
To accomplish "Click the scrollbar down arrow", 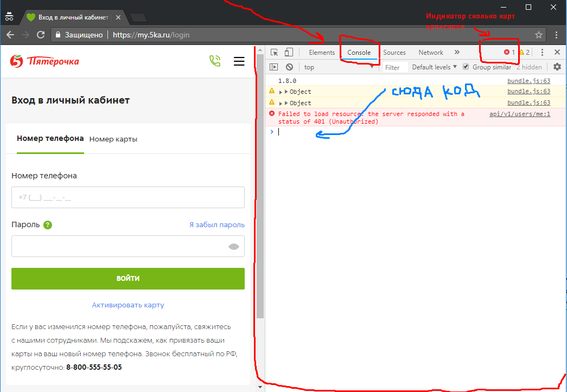I will pyautogui.click(x=260, y=387).
